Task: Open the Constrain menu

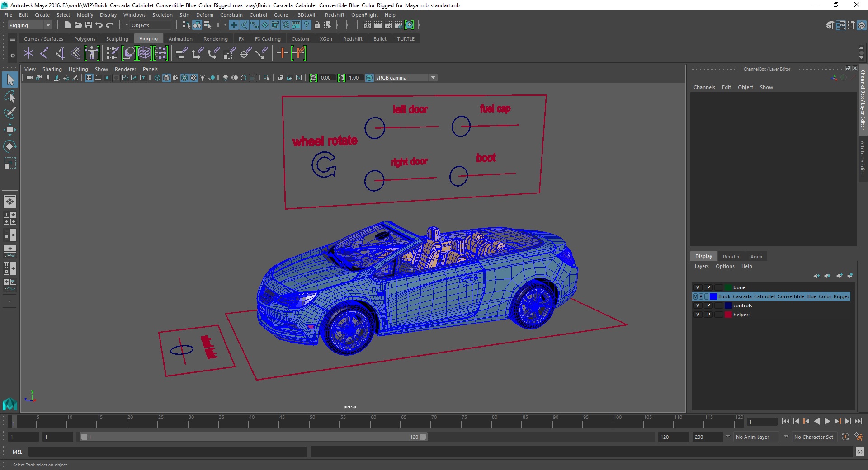Action: coord(231,15)
